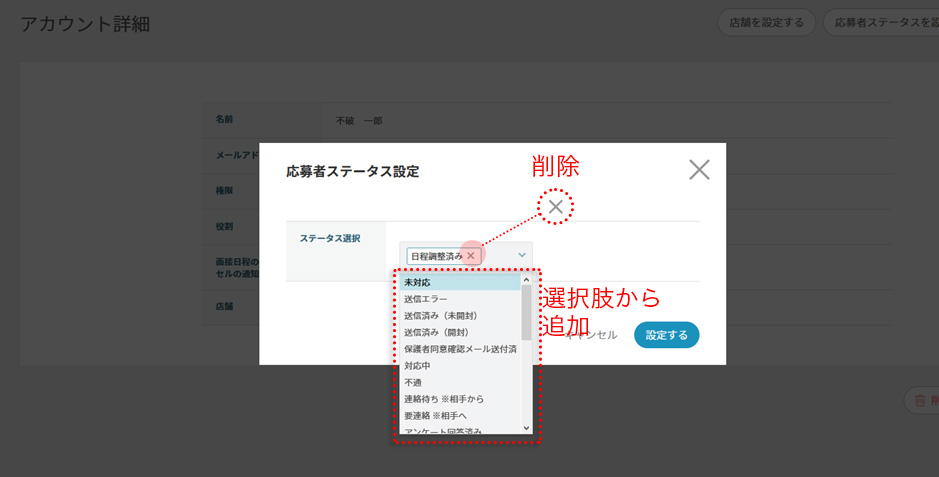Viewport: 939px width, 477px height.
Task: Pick 送信済み（開封） from the list
Action: 458,332
